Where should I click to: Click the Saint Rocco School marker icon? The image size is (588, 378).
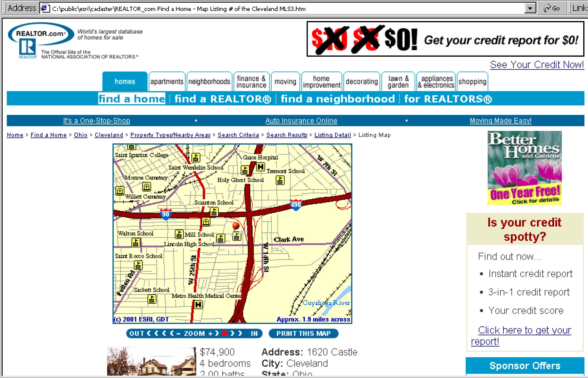pyautogui.click(x=138, y=265)
